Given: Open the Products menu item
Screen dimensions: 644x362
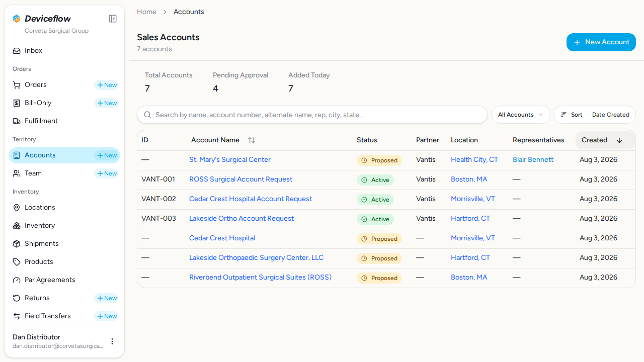Looking at the screenshot, I should (x=64, y=262).
